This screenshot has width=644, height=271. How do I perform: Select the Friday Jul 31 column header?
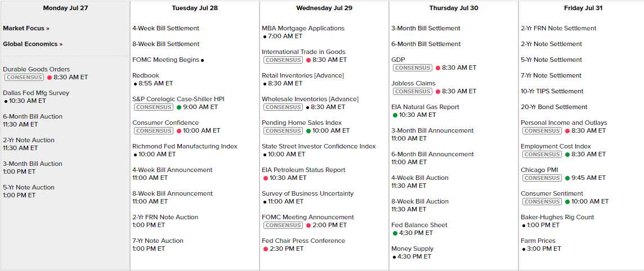point(582,8)
